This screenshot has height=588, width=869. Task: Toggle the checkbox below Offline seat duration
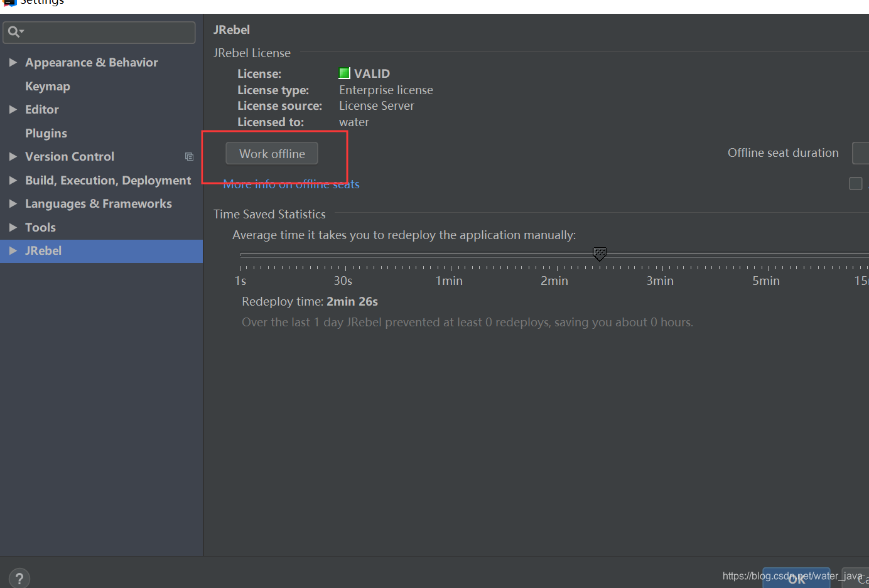click(856, 183)
